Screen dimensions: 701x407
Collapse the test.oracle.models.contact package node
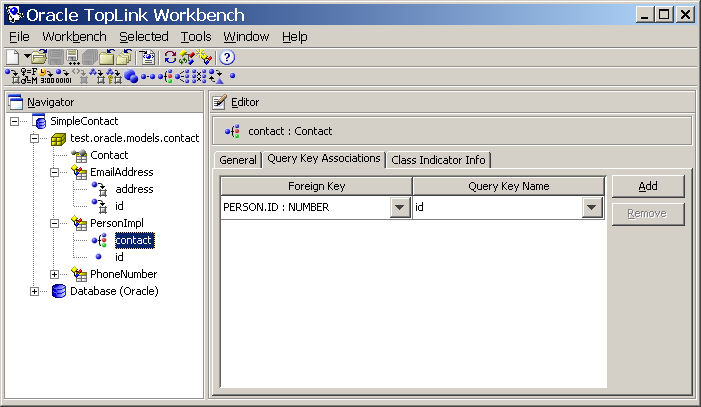[34, 138]
